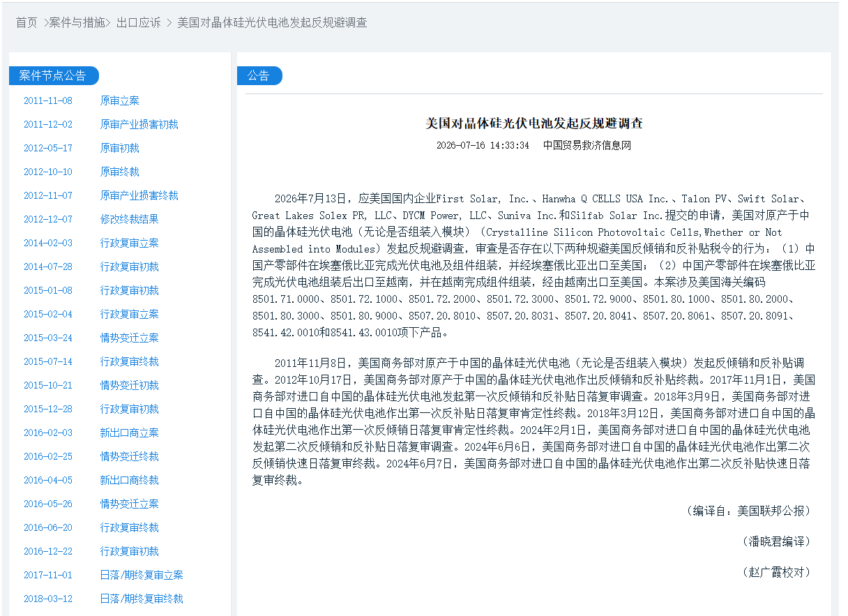Screen dimensions: 848x616
Task: Select the 案件节点公告 tab header
Action: coord(53,75)
